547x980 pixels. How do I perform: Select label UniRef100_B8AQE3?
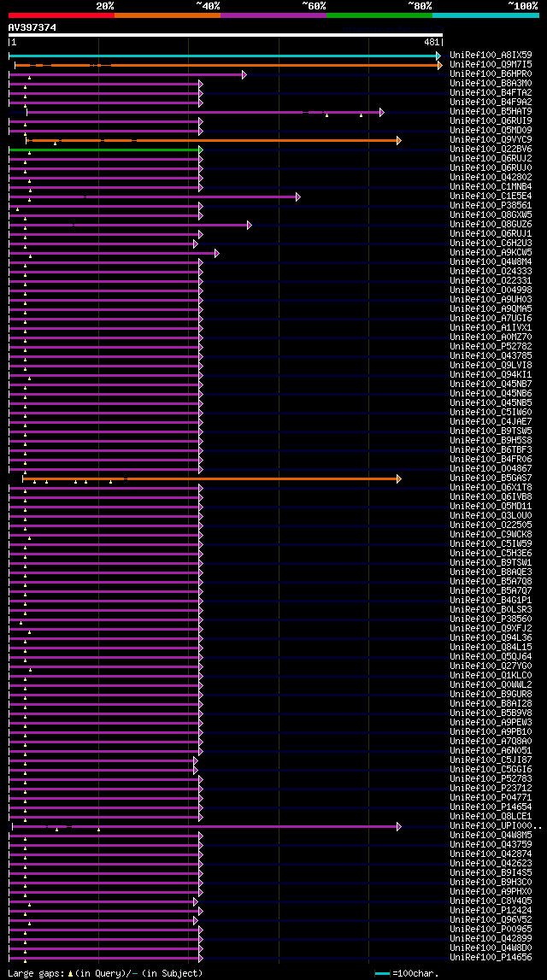(x=491, y=572)
